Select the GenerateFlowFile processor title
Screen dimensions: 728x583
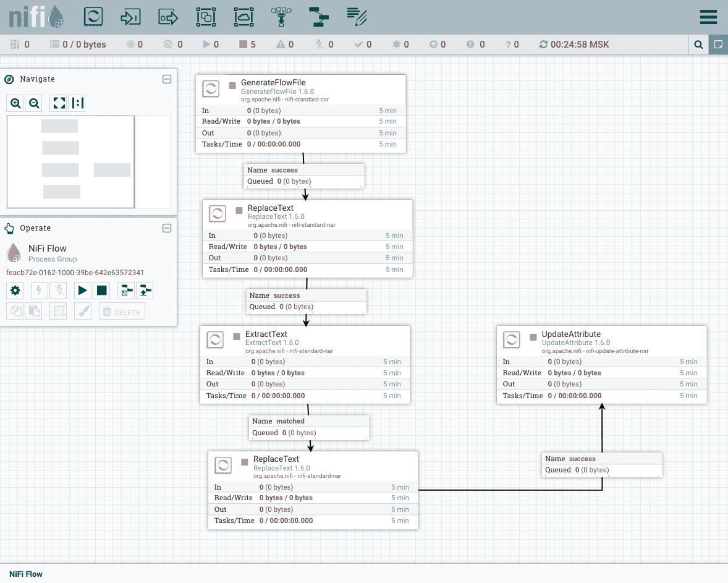pyautogui.click(x=273, y=83)
